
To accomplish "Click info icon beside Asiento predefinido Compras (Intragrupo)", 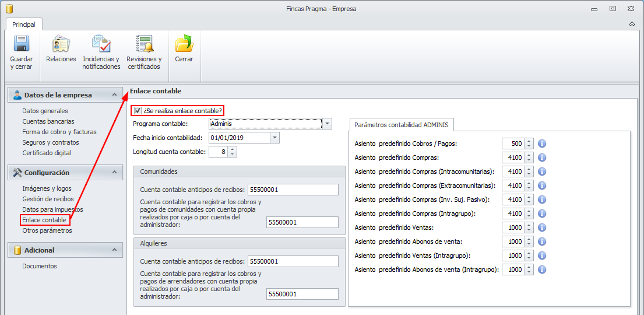I will point(541,213).
